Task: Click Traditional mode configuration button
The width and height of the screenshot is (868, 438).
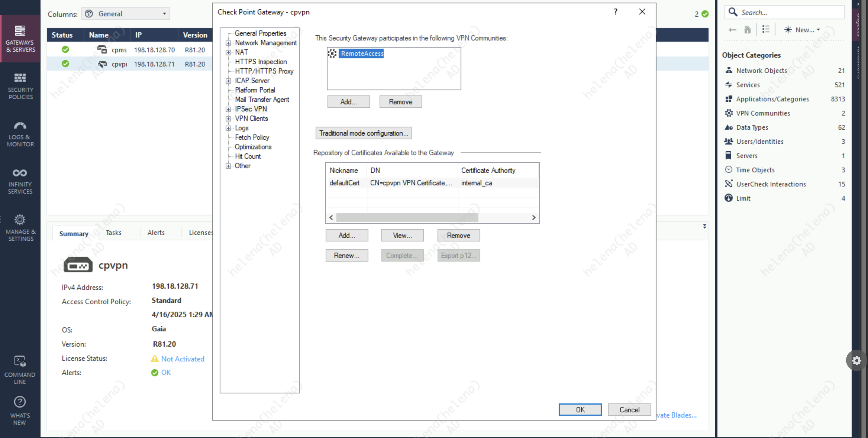Action: [364, 133]
